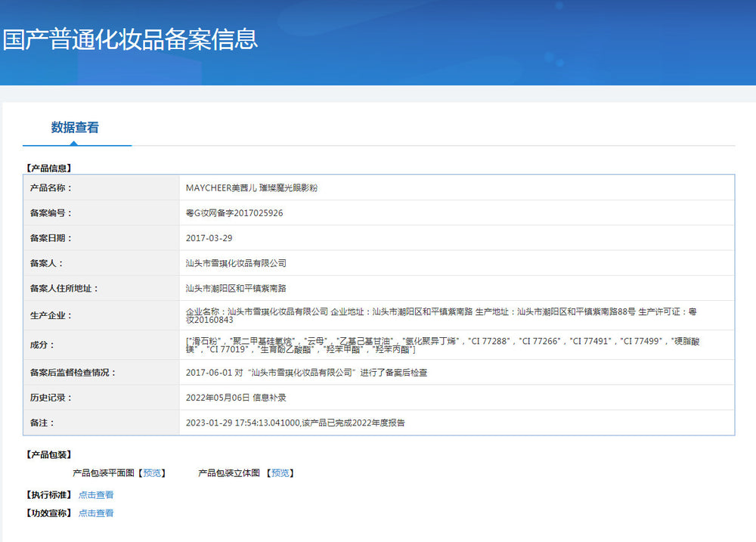
Task: Open 点击查看 next to 执行标准
Action: click(96, 494)
